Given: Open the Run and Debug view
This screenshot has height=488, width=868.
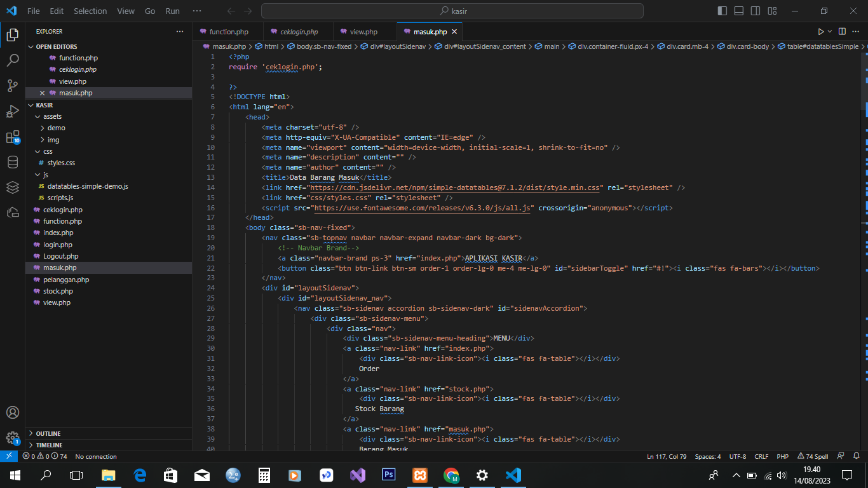Looking at the screenshot, I should [12, 112].
